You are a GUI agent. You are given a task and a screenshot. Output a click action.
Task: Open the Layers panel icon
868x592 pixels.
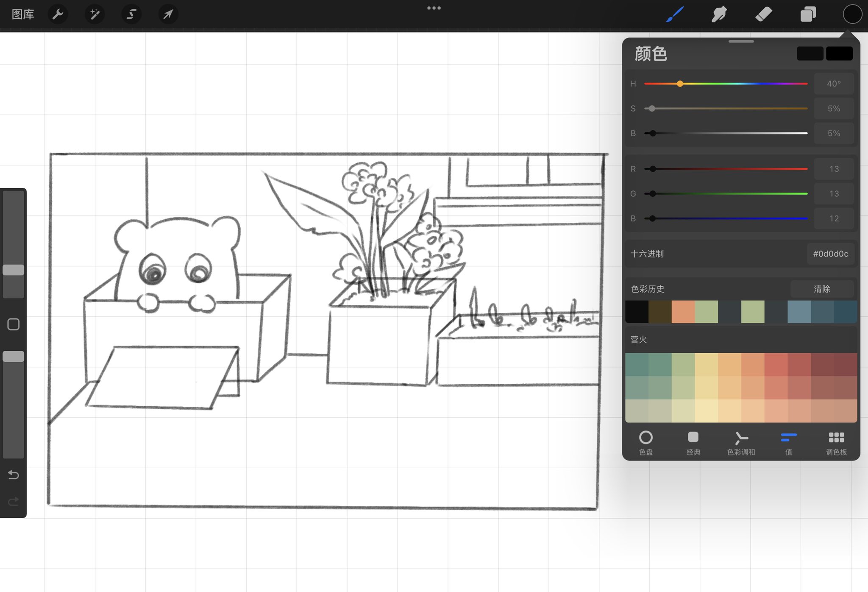(x=808, y=14)
